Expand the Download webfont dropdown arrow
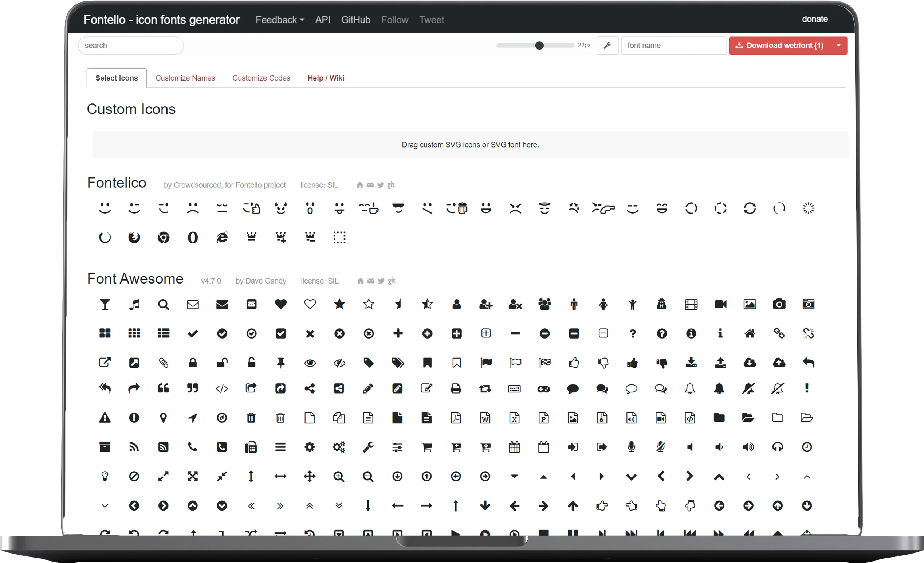924x563 pixels. 838,46
